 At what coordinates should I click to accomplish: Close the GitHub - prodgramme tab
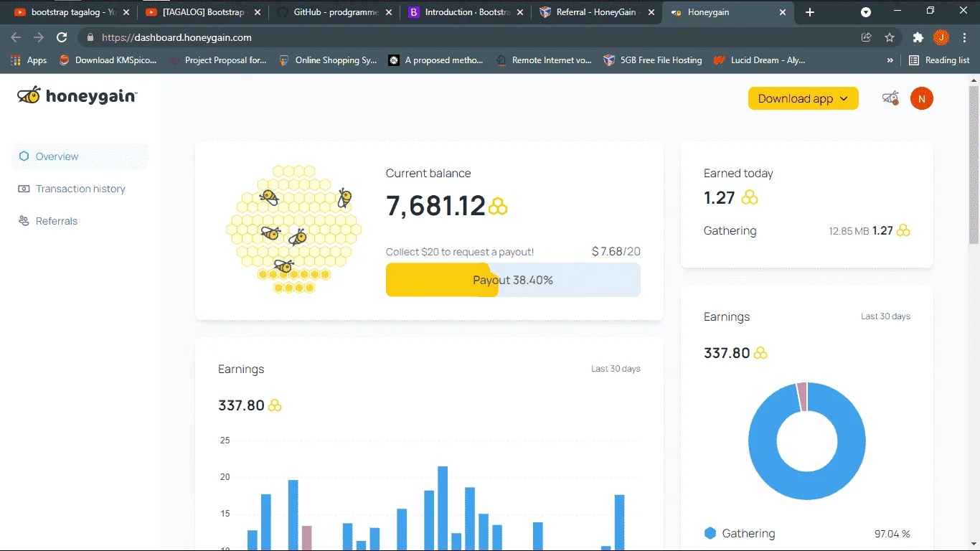pyautogui.click(x=390, y=12)
